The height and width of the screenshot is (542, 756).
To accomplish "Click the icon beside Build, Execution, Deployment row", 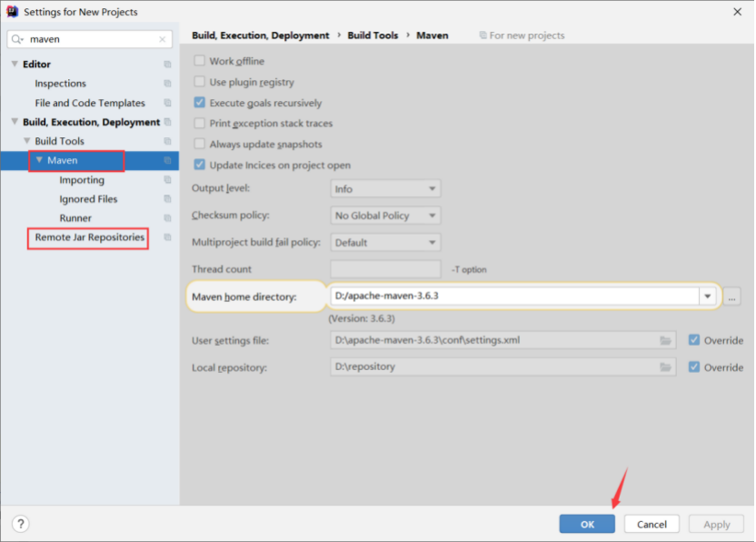I will pyautogui.click(x=167, y=122).
